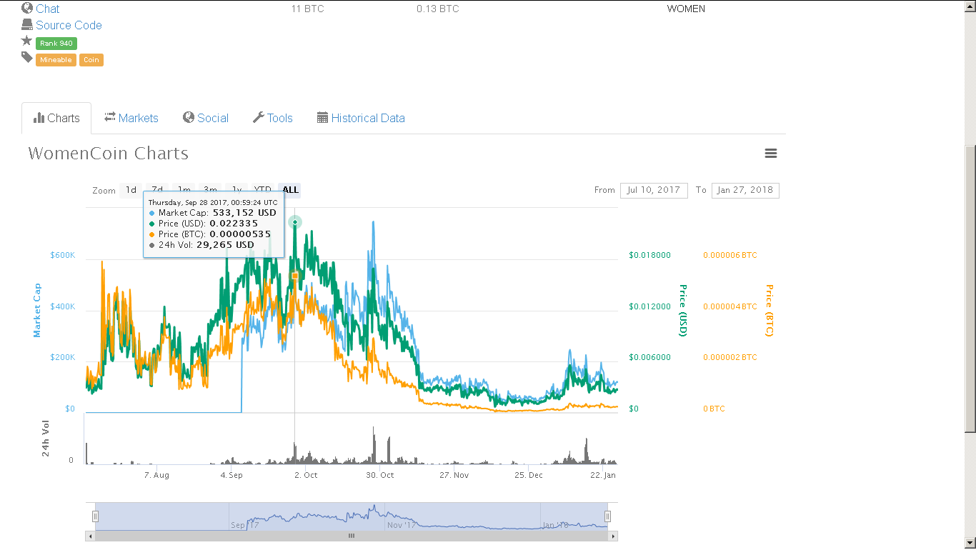Set chart zoom to 1d
Viewport: 976px width, 560px height.
(x=131, y=190)
